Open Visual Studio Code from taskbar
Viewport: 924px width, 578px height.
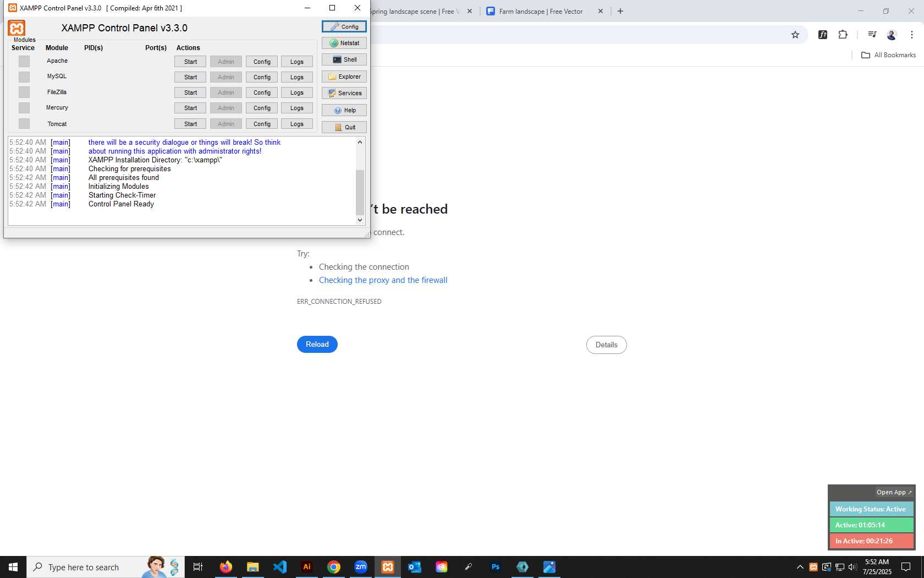point(279,567)
